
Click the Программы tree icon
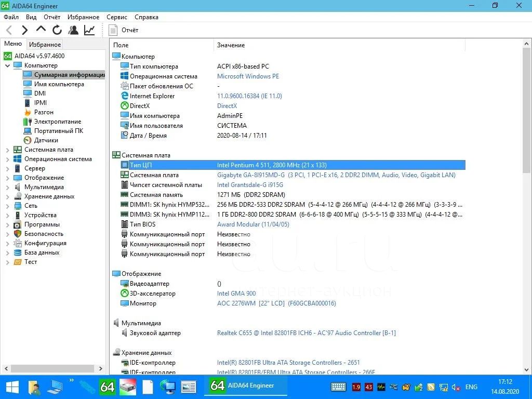tap(18, 224)
